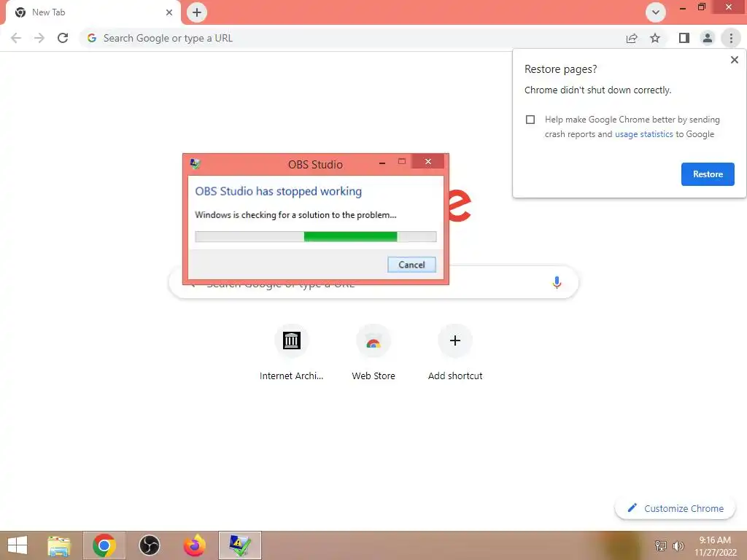Open network tray icon
Screen dimensions: 747x560
click(x=661, y=545)
